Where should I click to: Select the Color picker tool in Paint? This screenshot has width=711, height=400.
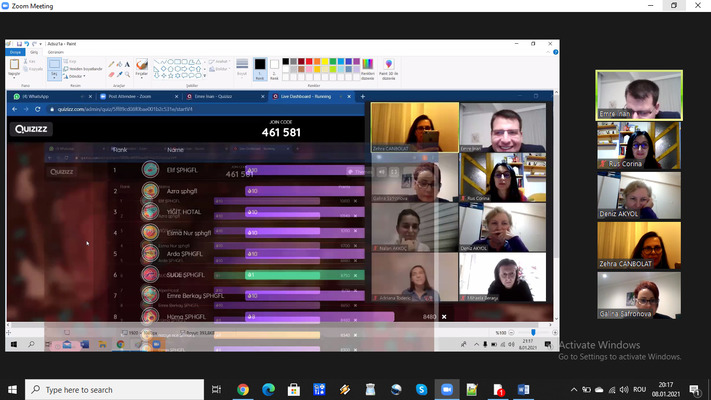tap(119, 74)
